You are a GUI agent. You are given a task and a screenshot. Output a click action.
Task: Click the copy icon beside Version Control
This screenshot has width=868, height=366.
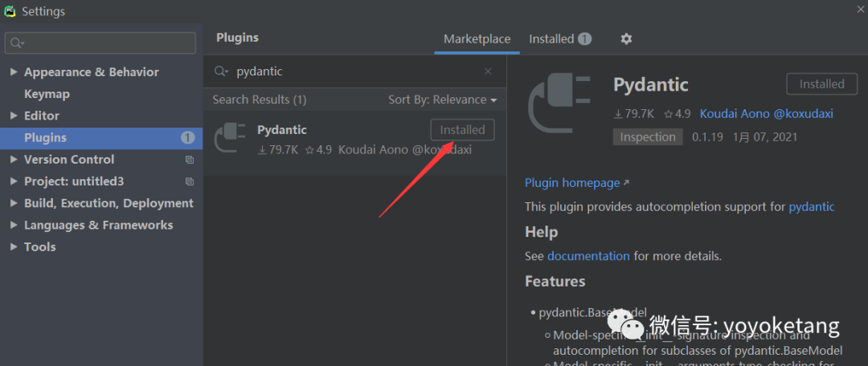point(190,160)
